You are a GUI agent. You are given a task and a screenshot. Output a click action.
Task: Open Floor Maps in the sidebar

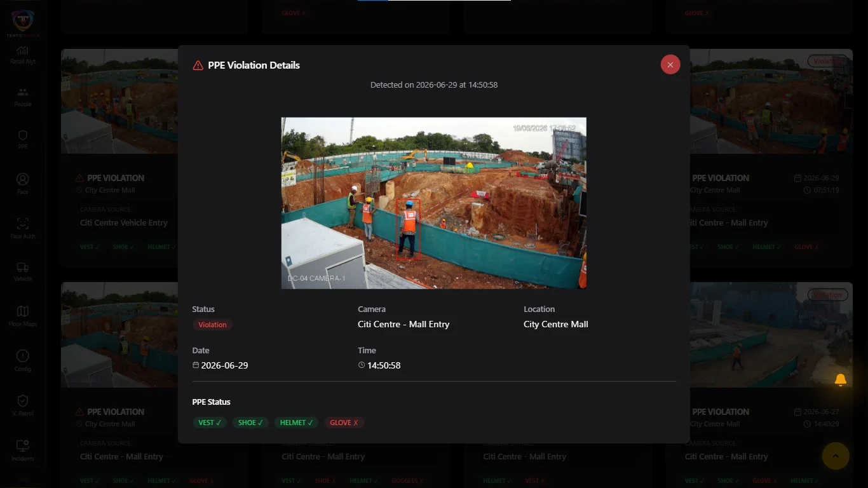point(23,316)
